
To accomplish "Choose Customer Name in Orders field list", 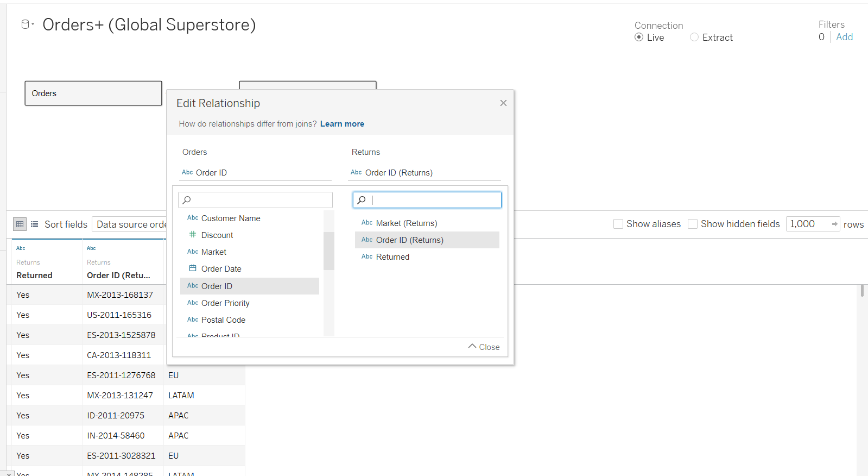I will (x=250, y=218).
